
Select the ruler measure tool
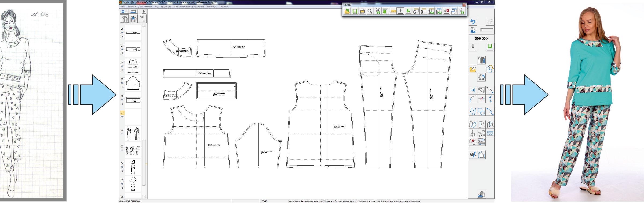393,11
